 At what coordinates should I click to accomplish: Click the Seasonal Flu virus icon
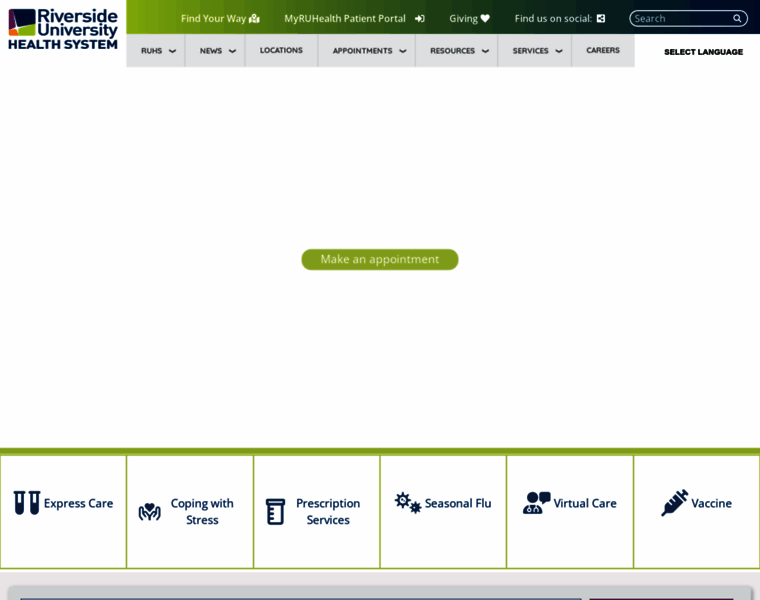(x=407, y=503)
